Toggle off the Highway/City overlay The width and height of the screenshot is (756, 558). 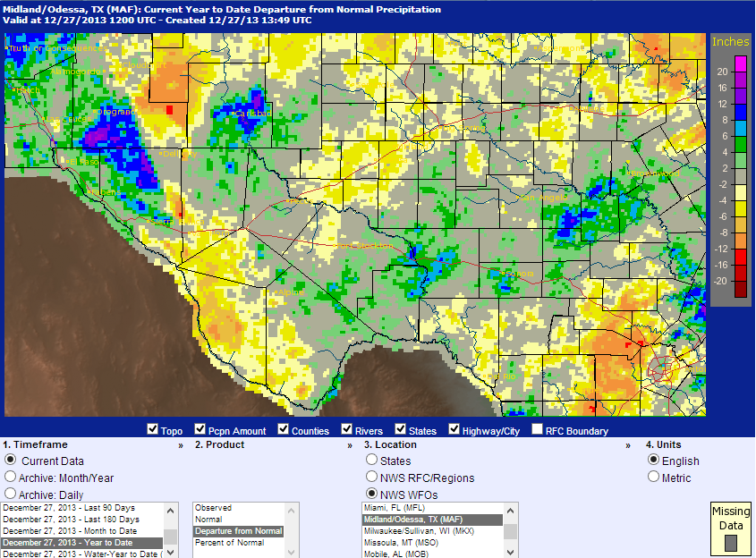[x=454, y=429]
